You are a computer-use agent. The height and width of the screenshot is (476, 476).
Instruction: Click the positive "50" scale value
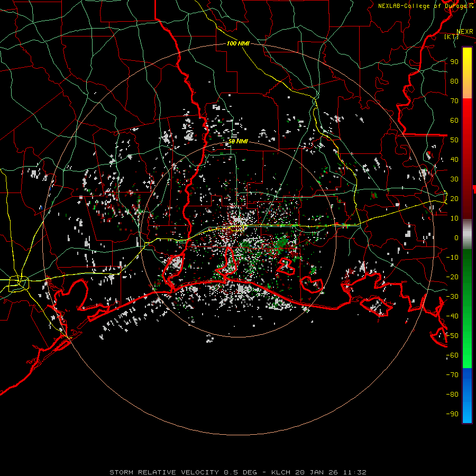(x=454, y=140)
